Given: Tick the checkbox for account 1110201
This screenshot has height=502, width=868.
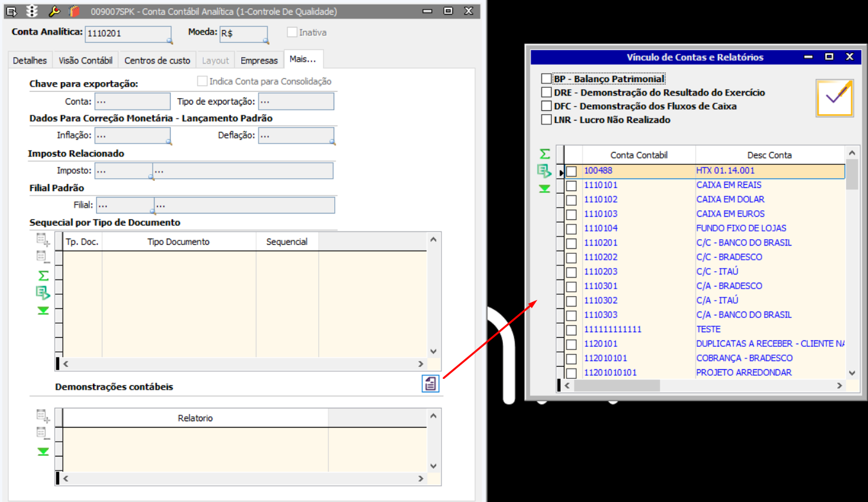Looking at the screenshot, I should tap(572, 243).
